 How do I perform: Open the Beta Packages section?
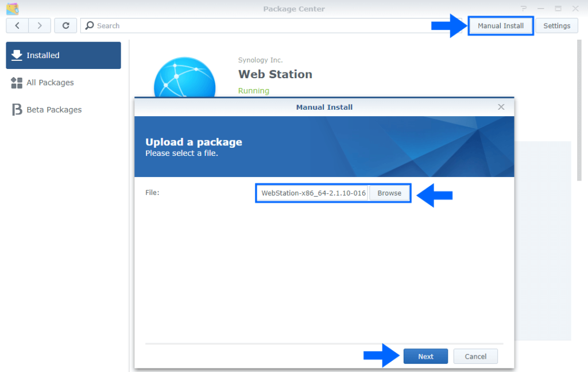pyautogui.click(x=54, y=109)
